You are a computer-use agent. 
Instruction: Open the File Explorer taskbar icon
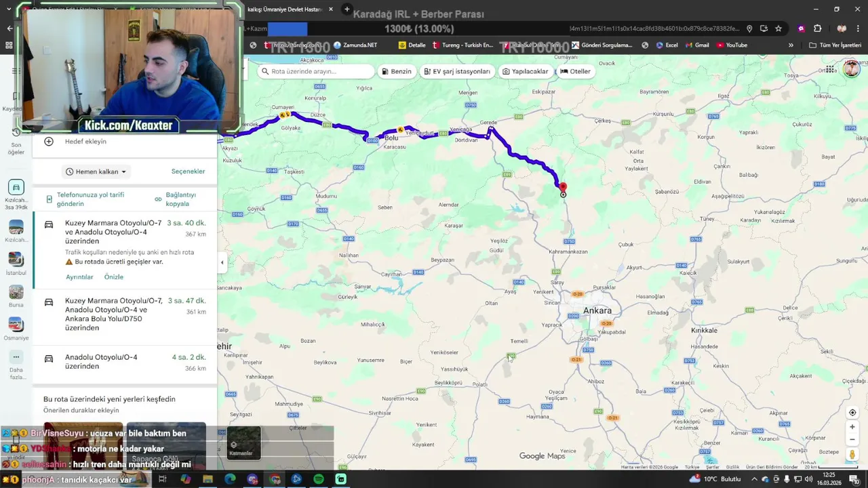pos(208,479)
